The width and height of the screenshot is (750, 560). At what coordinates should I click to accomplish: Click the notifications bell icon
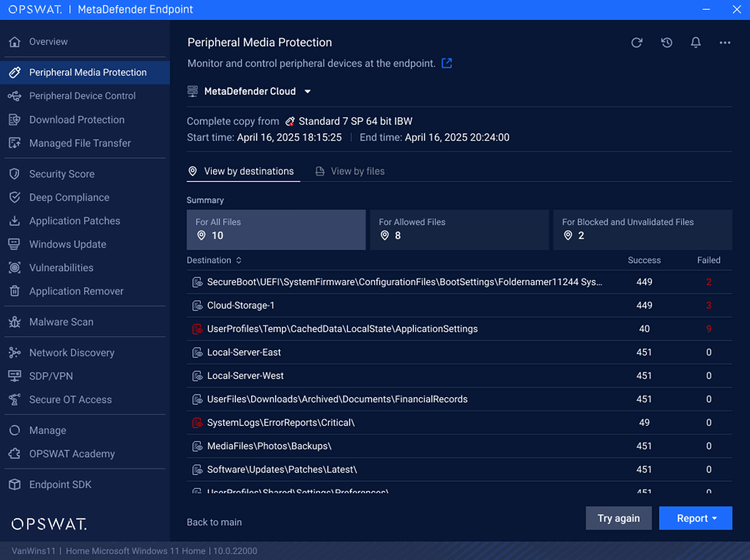pos(695,43)
